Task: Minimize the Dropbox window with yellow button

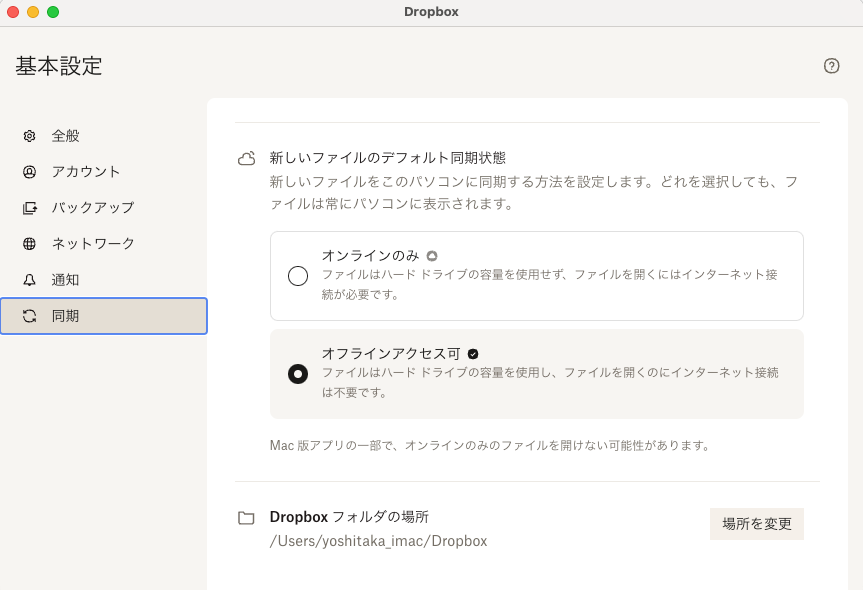Action: (x=33, y=12)
